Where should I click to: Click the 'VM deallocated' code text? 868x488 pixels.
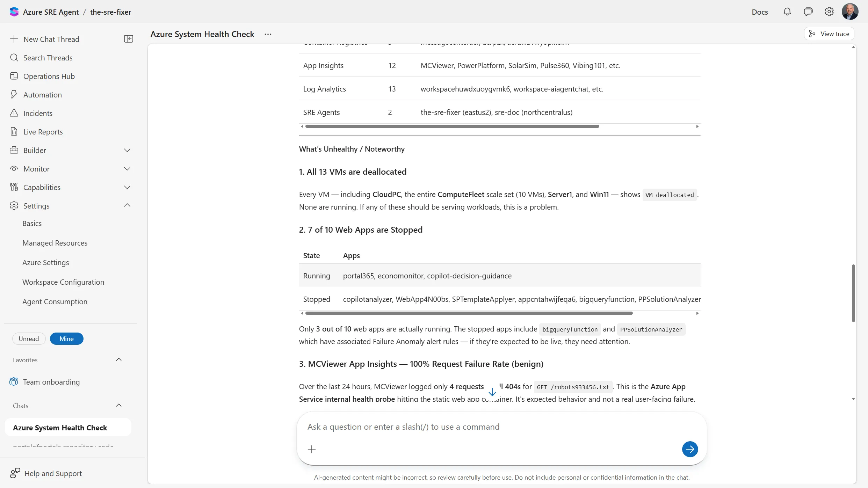coord(669,195)
